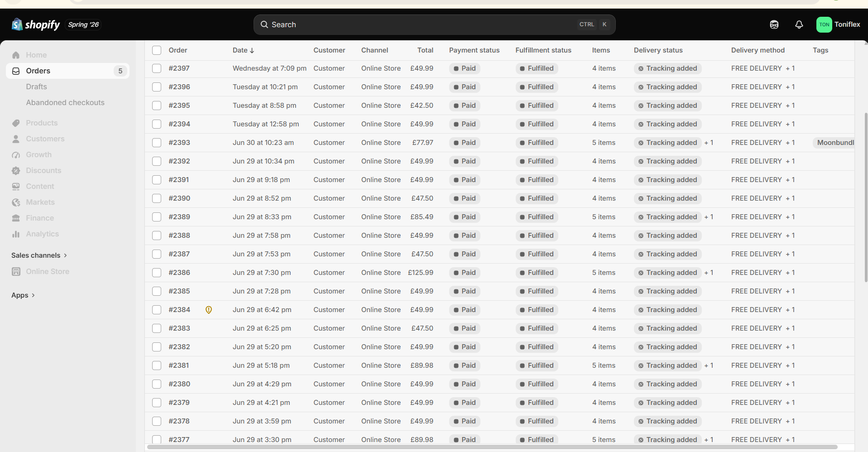Expand '+ 1' delivery status on order #2381

click(x=709, y=365)
